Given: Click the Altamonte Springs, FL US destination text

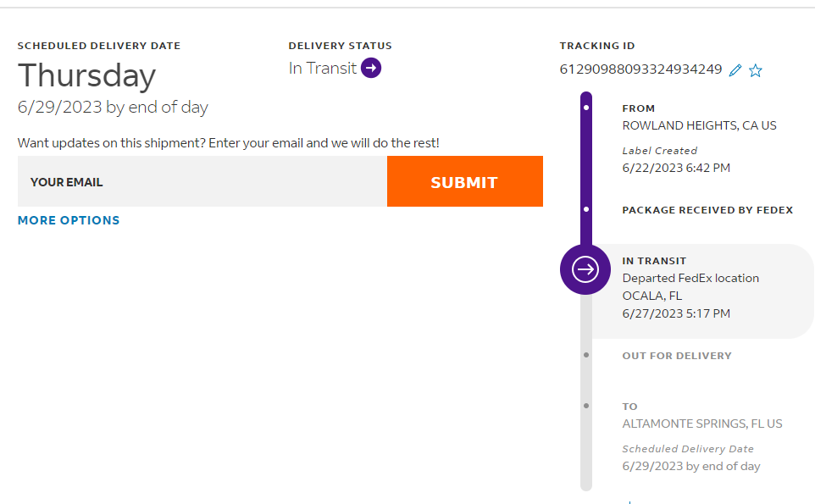Looking at the screenshot, I should (x=701, y=424).
